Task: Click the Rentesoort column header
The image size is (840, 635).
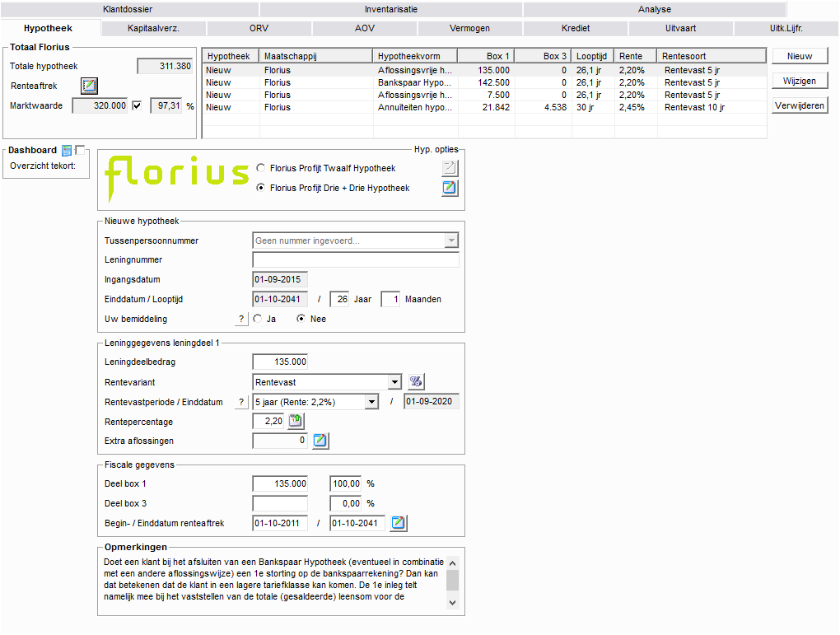Action: tap(712, 56)
